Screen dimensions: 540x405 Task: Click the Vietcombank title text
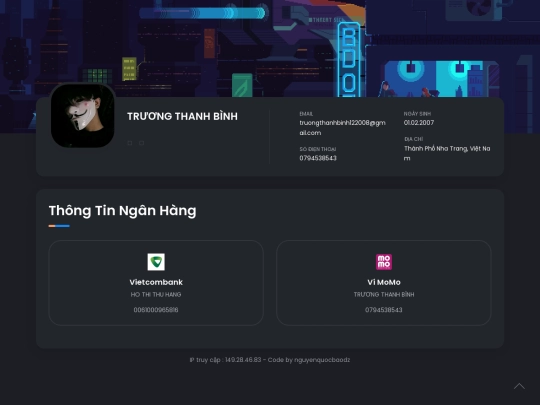156,282
